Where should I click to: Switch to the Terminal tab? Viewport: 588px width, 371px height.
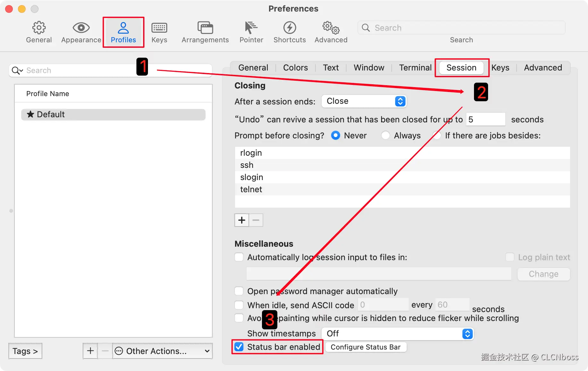point(415,68)
